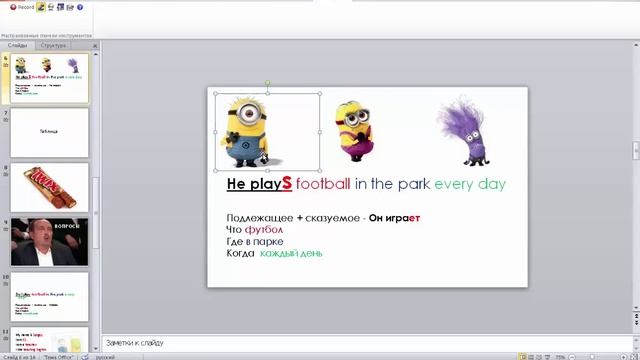Screen dimensions: 640x360
Task: Click the previous slide arrow at scrollbar bottom
Action: click(636, 316)
